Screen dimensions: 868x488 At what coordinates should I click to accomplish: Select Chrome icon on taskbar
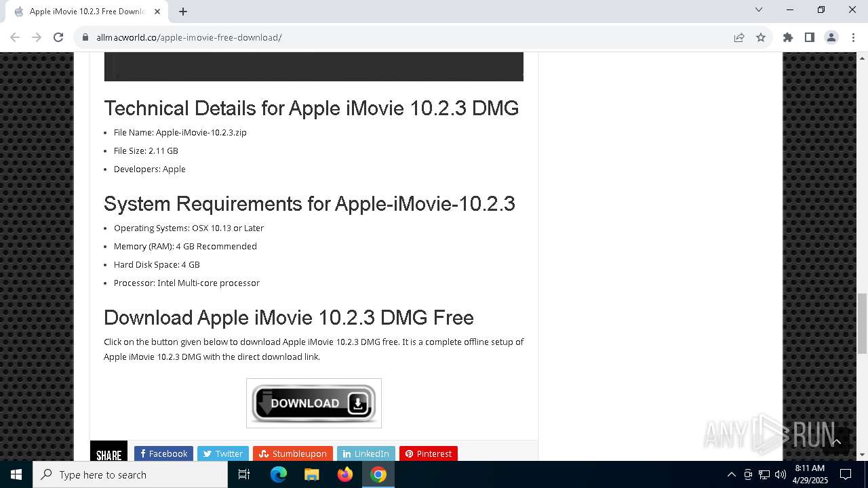[378, 474]
